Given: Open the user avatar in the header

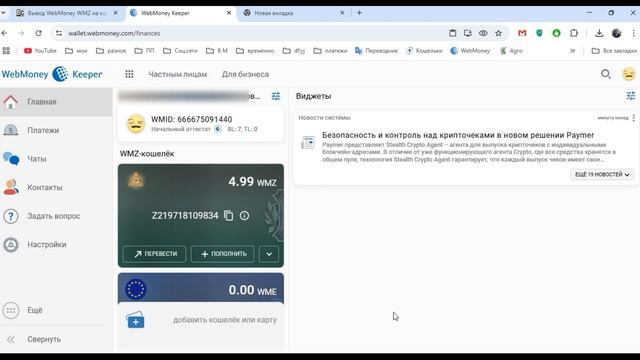Looking at the screenshot, I should (x=629, y=74).
